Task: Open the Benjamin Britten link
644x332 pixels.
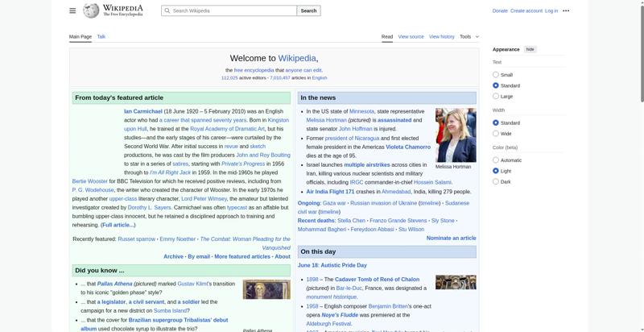Action: point(388,306)
